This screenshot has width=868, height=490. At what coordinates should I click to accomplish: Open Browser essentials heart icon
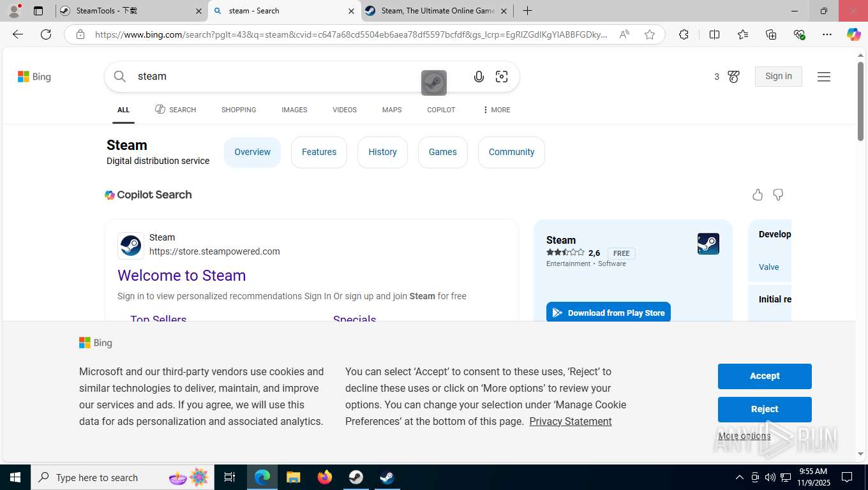click(x=799, y=34)
